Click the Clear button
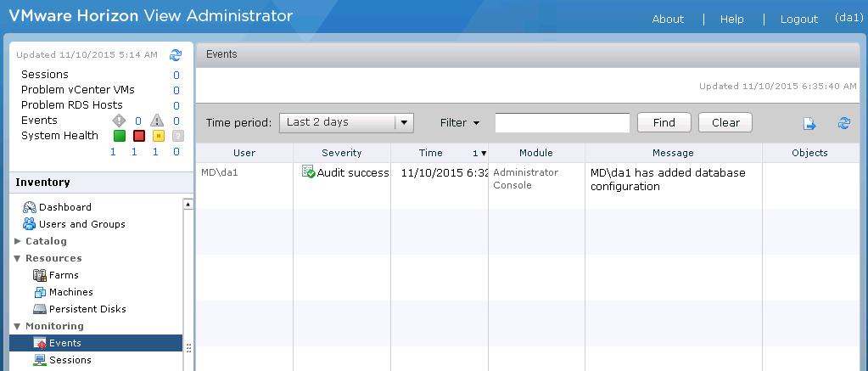Image resolution: width=868 pixels, height=371 pixels. [725, 122]
